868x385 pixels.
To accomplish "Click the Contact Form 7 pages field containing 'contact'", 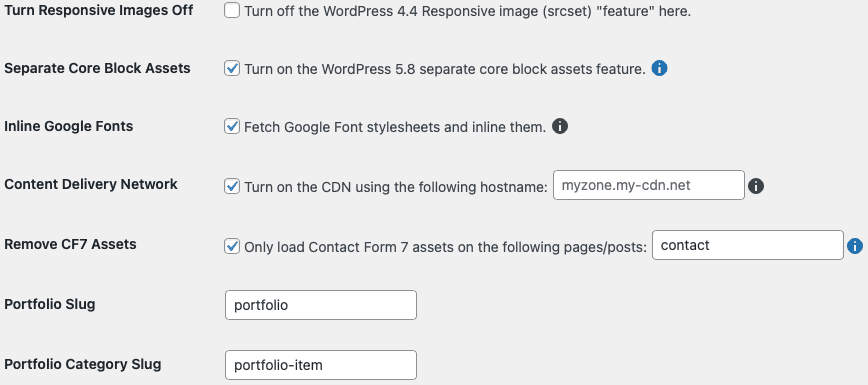I will tap(748, 245).
